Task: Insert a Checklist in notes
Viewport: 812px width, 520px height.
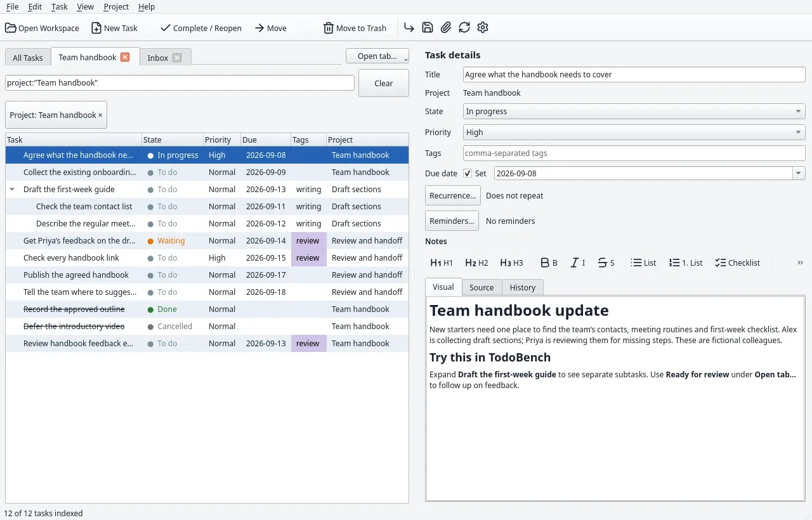Action: (737, 263)
